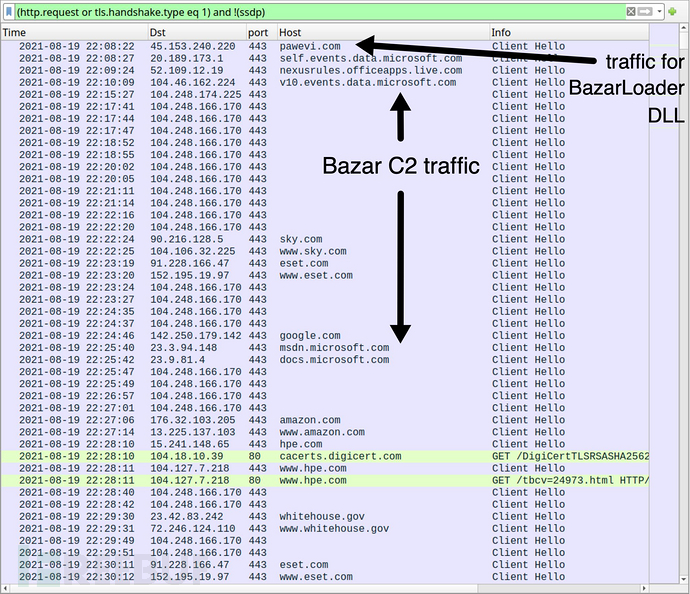Click the filter bookmark icon
Screen dimensions: 690x594
[8, 12]
